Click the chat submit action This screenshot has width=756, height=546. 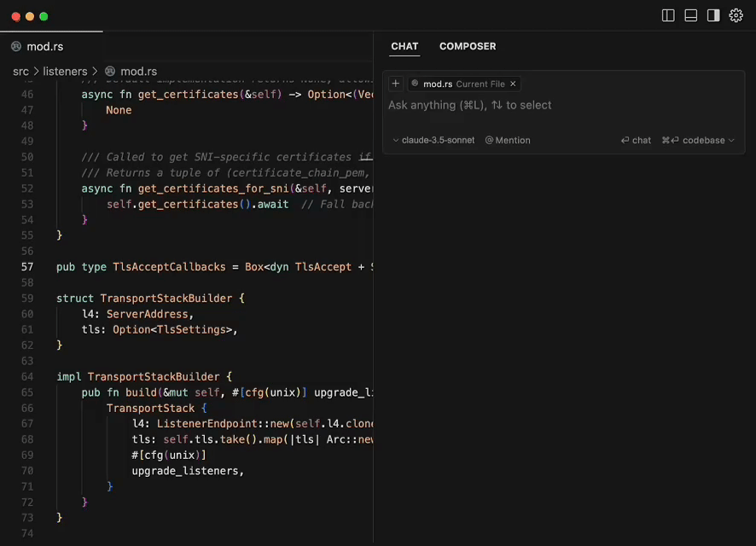(x=636, y=139)
